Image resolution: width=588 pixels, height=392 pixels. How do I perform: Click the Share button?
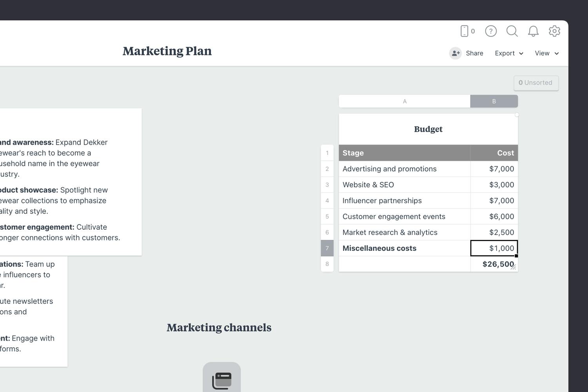pyautogui.click(x=474, y=53)
